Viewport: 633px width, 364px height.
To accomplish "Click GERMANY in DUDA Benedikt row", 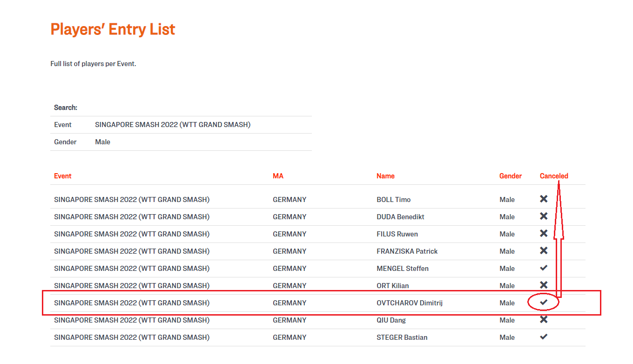I will pos(290,217).
